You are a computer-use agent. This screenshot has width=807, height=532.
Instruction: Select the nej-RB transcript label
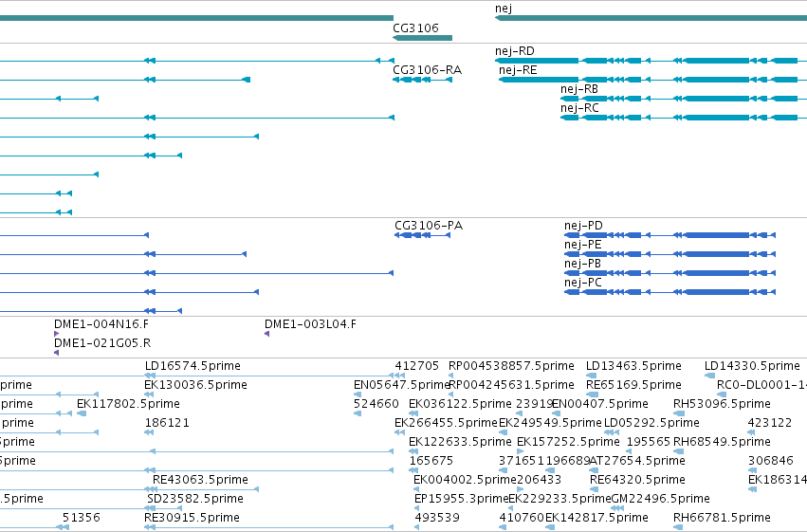(x=579, y=89)
